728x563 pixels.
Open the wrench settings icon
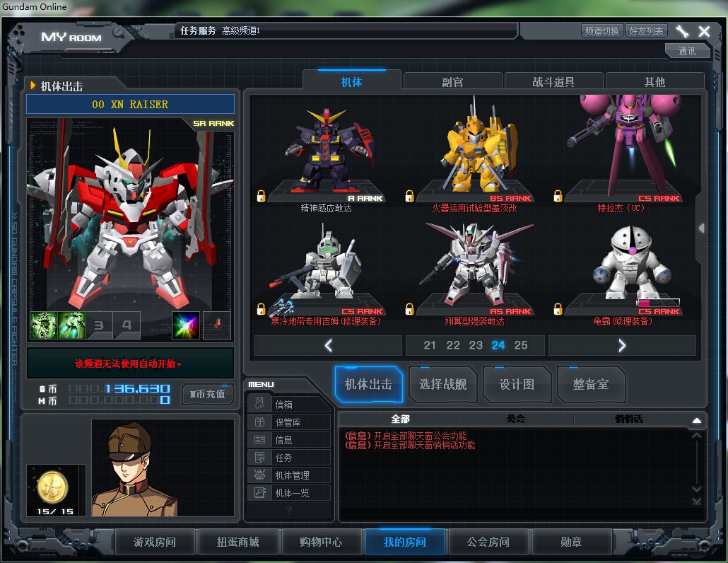(682, 31)
